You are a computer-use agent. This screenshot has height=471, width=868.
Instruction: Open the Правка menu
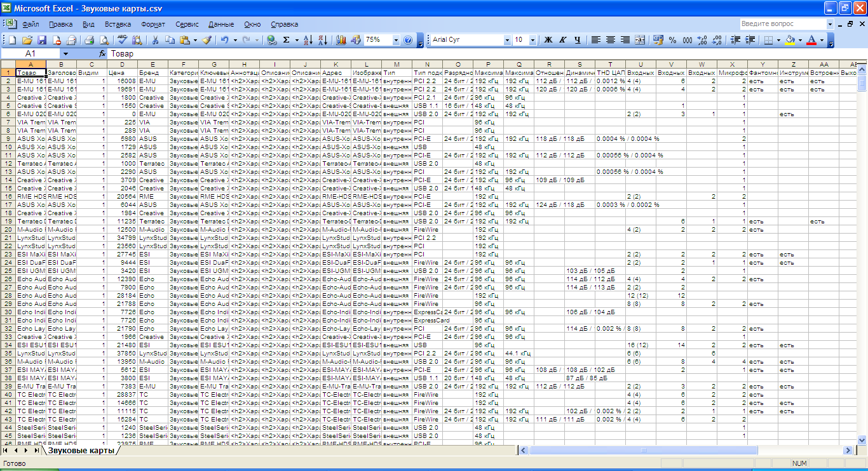[60, 24]
